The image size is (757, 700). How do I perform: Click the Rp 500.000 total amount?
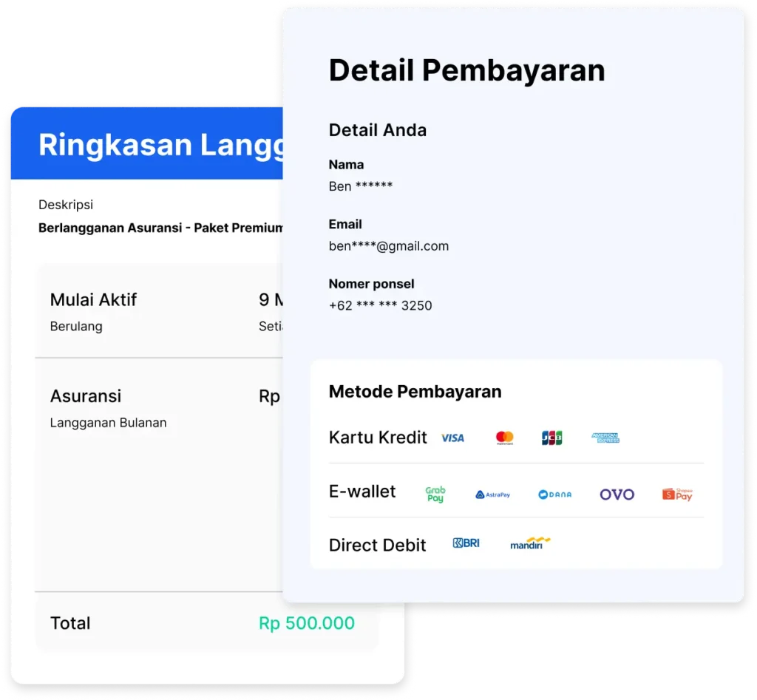306,623
